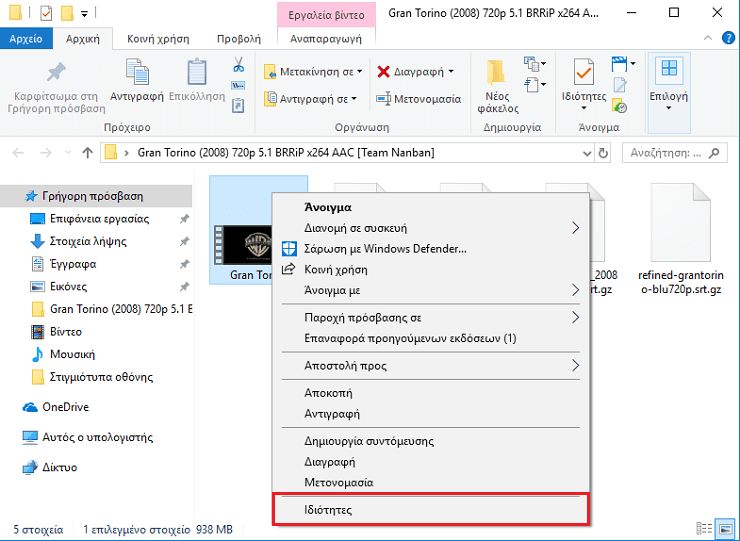Click the search magnifier icon
The height and width of the screenshot is (541, 740).
[715, 152]
